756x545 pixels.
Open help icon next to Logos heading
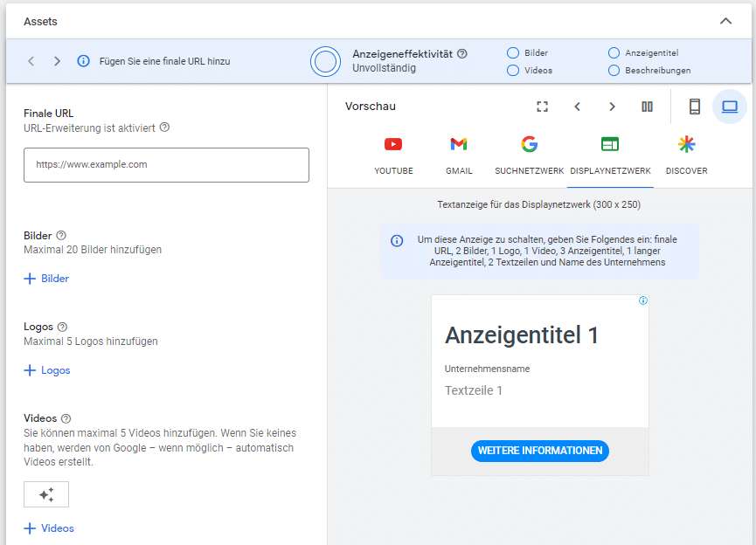tap(62, 328)
